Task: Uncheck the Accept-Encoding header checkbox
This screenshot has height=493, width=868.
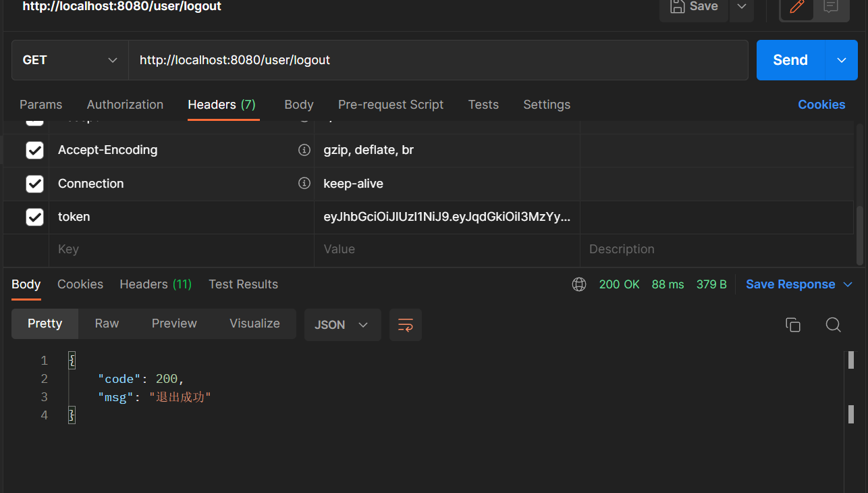Action: [34, 150]
